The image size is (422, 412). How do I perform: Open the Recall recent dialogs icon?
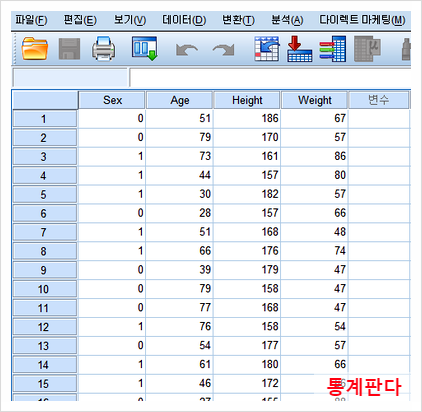pos(144,49)
